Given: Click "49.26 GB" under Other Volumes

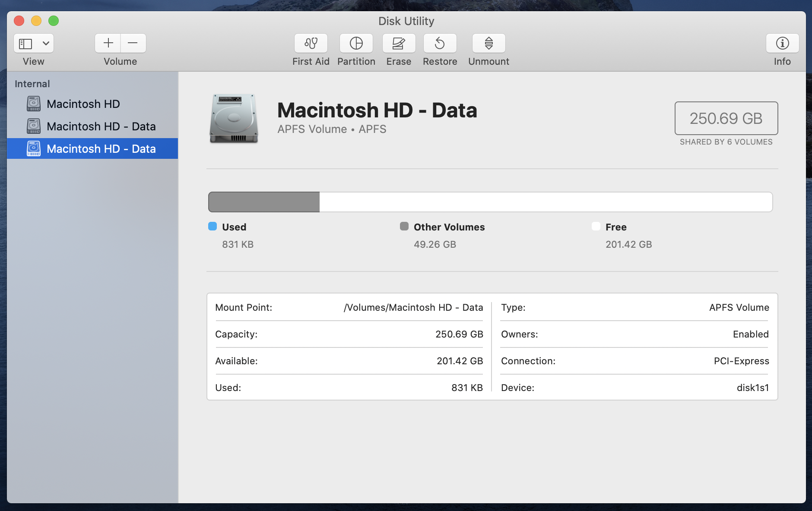Looking at the screenshot, I should [435, 244].
